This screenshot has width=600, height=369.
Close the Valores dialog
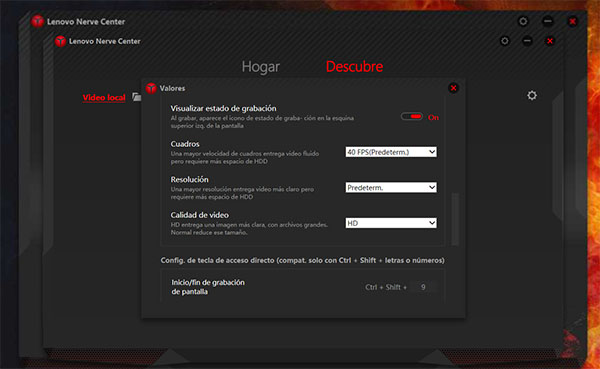[x=453, y=88]
